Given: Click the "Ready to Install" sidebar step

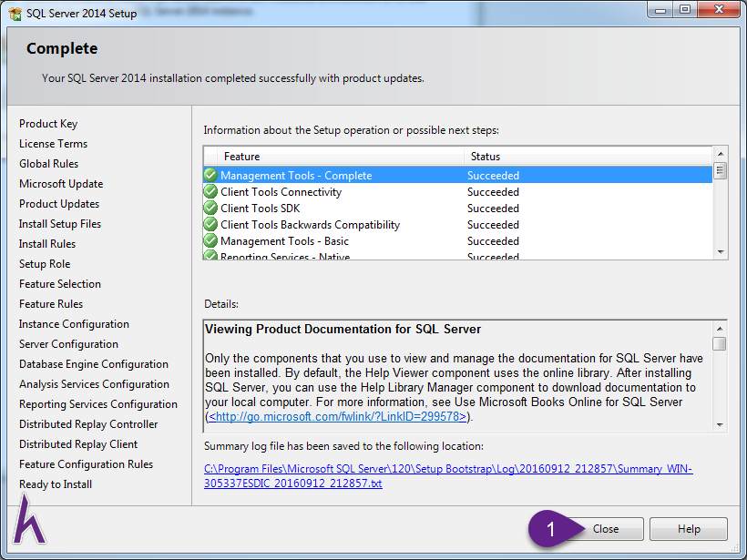Looking at the screenshot, I should click(x=56, y=484).
